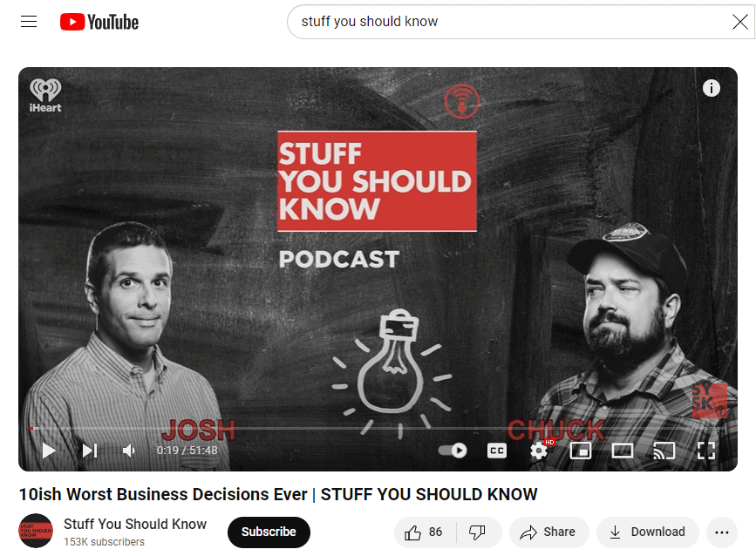Activate the miniplayer
The image size is (756, 556).
pyautogui.click(x=581, y=451)
